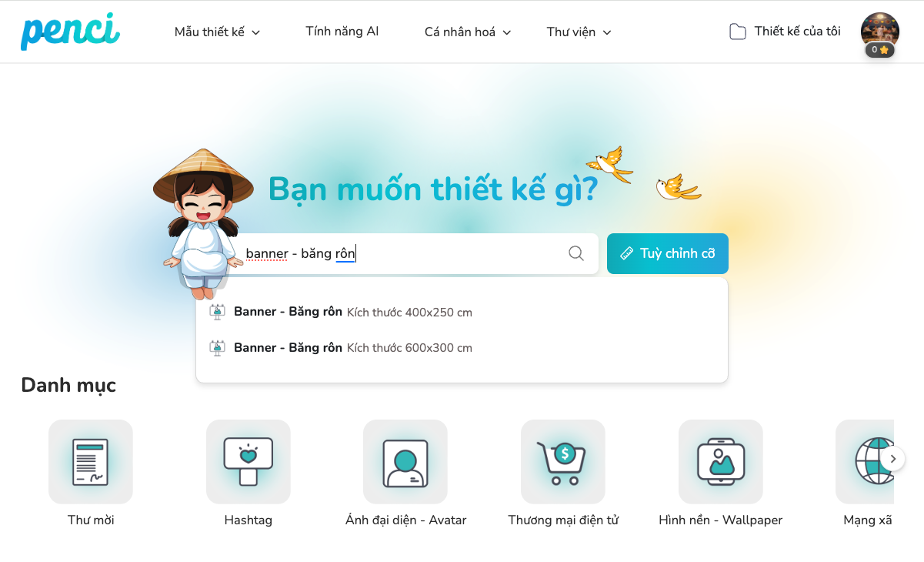Expand the Thư viện dropdown
Viewport: 924px width, 562px height.
point(579,32)
